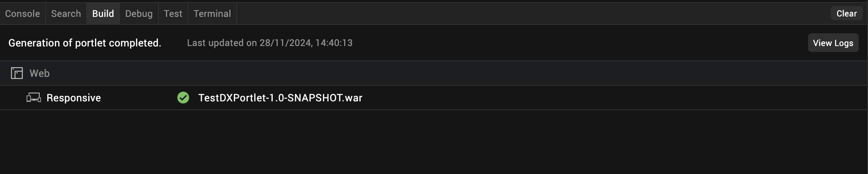
Task: Click the green build success checkmark
Action: [x=183, y=98]
